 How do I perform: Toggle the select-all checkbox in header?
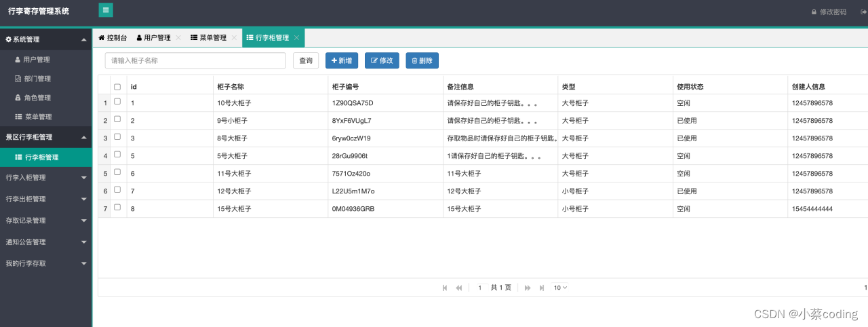[117, 87]
